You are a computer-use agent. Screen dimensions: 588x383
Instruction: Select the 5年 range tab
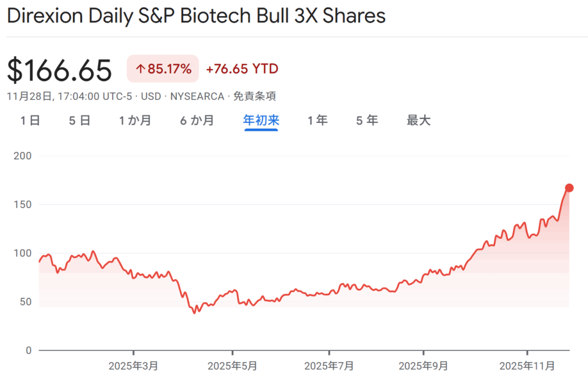[x=367, y=121]
